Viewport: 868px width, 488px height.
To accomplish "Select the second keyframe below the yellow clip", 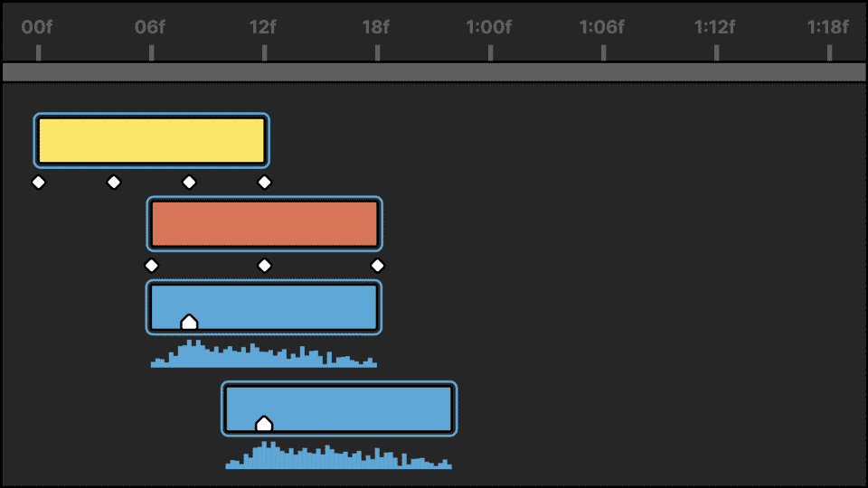I will coord(113,183).
